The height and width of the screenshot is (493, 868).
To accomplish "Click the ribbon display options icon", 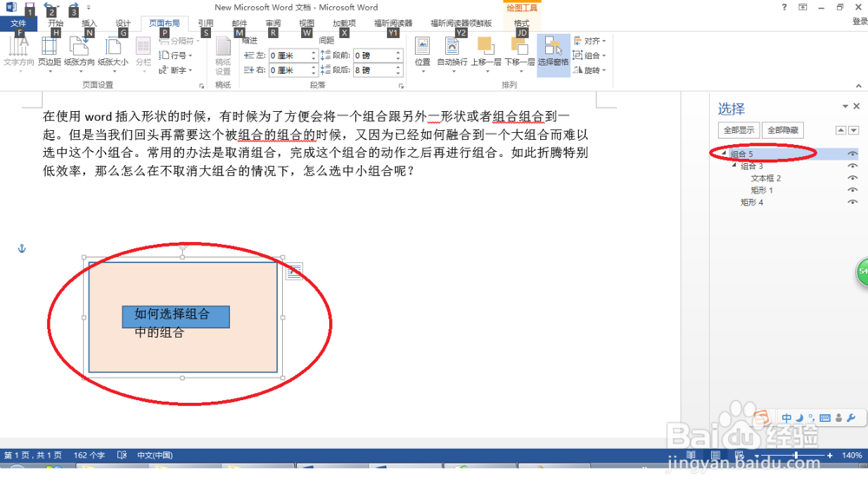I will coord(803,7).
